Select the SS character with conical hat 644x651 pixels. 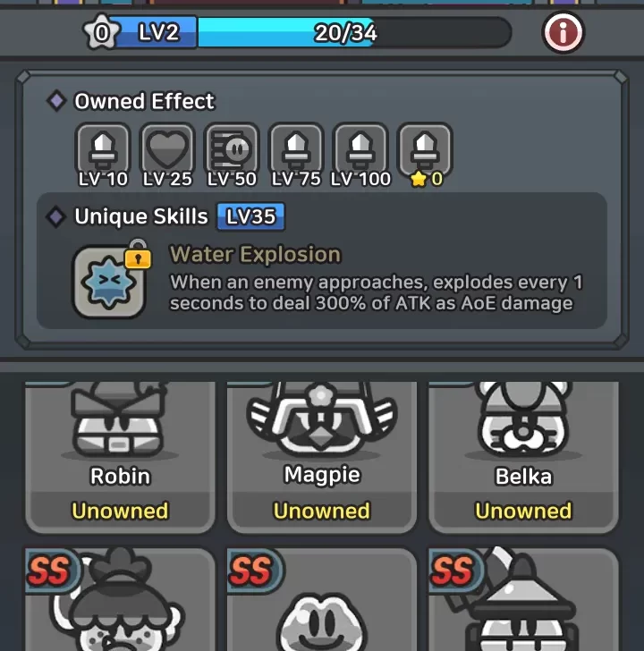[523, 599]
